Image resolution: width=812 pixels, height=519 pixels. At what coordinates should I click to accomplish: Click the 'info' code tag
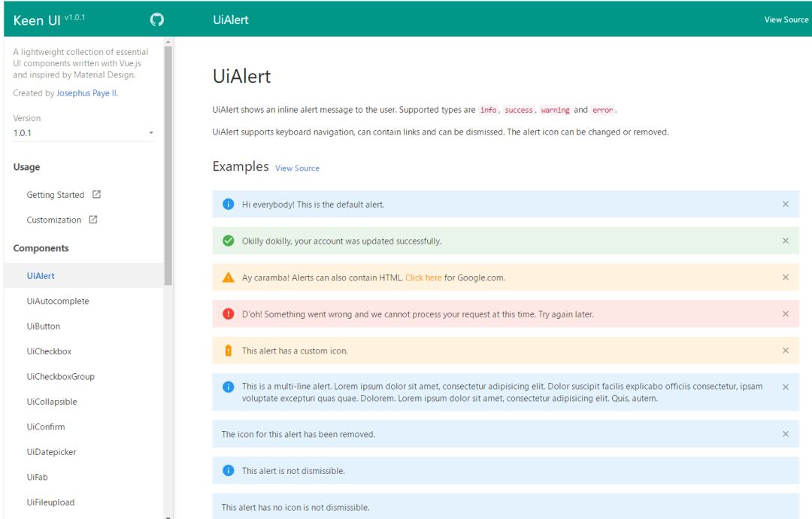coord(489,110)
